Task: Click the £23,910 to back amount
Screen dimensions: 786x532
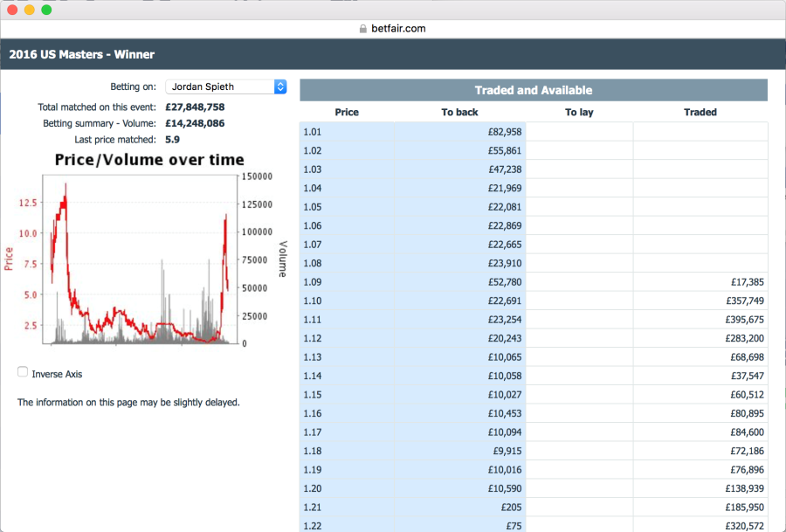Action: point(505,263)
